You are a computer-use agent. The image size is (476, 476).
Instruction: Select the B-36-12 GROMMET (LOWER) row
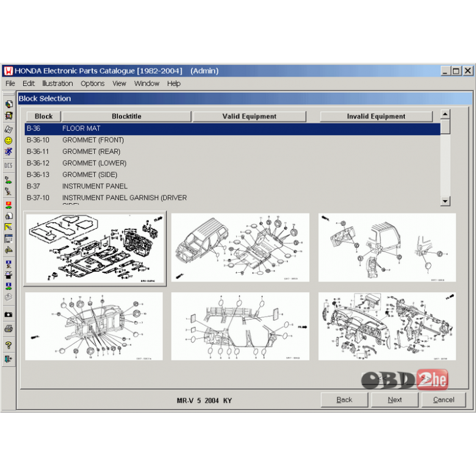click(x=233, y=164)
